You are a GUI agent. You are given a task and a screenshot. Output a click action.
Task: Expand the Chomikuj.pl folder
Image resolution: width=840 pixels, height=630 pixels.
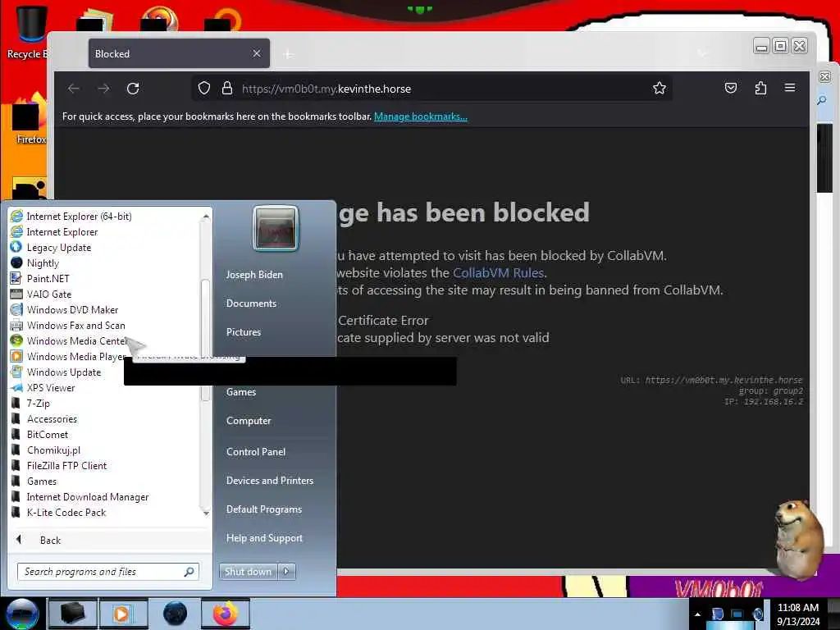point(53,450)
